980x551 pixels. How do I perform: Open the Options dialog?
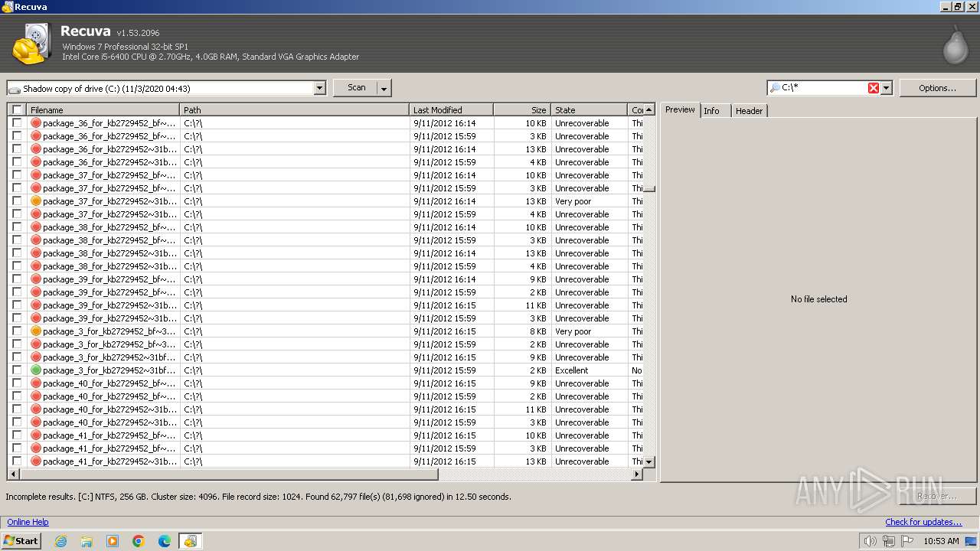938,88
